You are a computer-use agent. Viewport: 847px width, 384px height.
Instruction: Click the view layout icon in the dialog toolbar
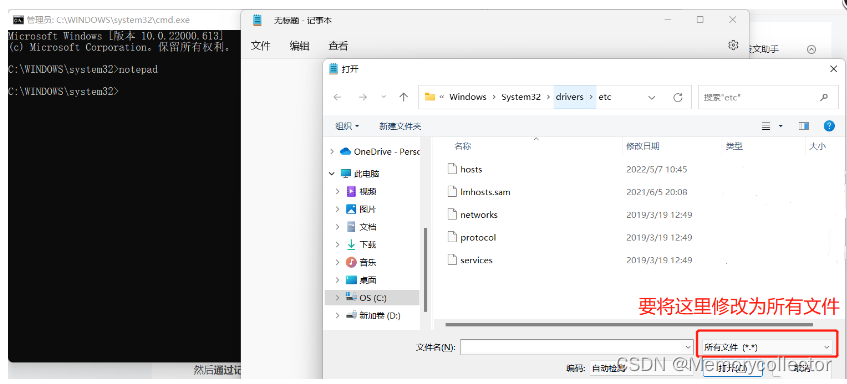coord(766,126)
